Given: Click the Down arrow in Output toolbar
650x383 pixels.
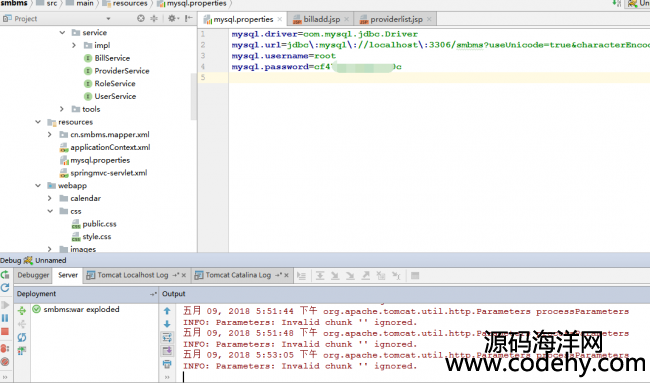Looking at the screenshot, I should click(x=167, y=324).
